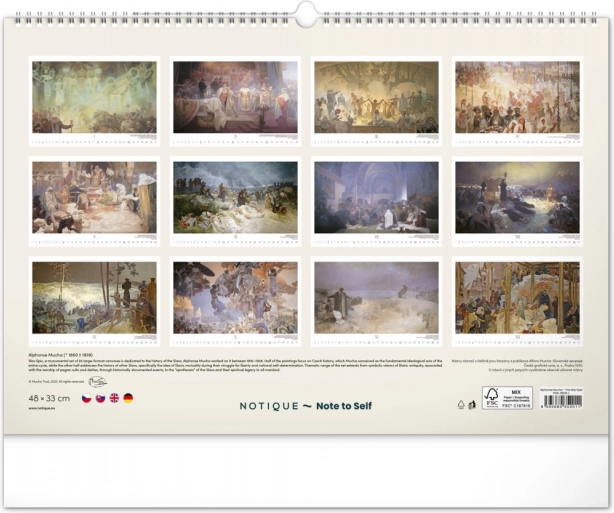Open the last painting in the middle row

pyautogui.click(x=517, y=197)
